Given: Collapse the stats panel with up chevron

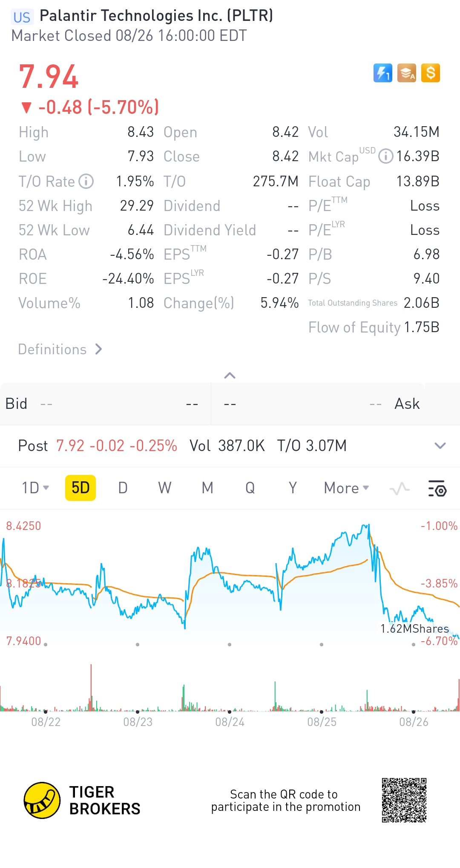Looking at the screenshot, I should pos(230,376).
